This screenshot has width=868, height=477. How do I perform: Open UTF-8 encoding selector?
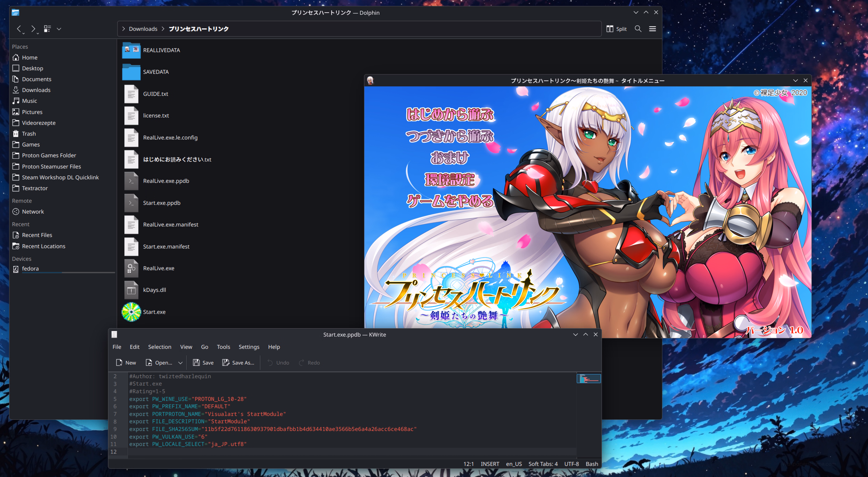(571, 464)
